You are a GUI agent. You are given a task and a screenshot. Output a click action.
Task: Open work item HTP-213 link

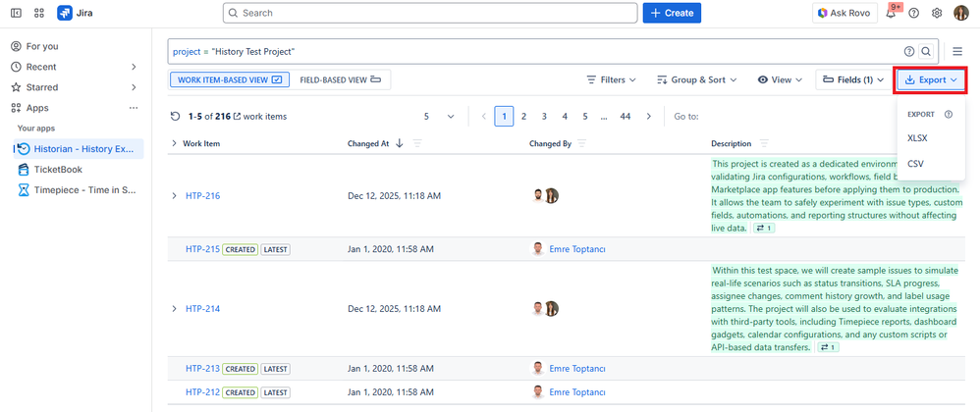[202, 369]
